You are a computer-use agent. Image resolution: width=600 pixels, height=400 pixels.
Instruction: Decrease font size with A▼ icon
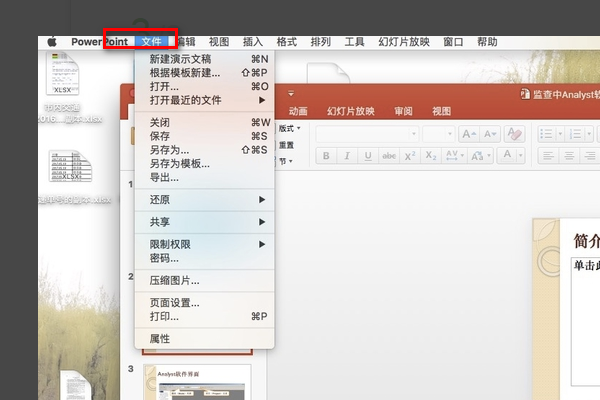click(x=490, y=134)
